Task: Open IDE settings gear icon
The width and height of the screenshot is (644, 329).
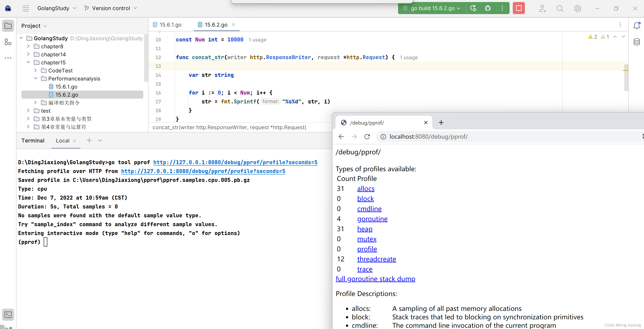Action: [577, 8]
